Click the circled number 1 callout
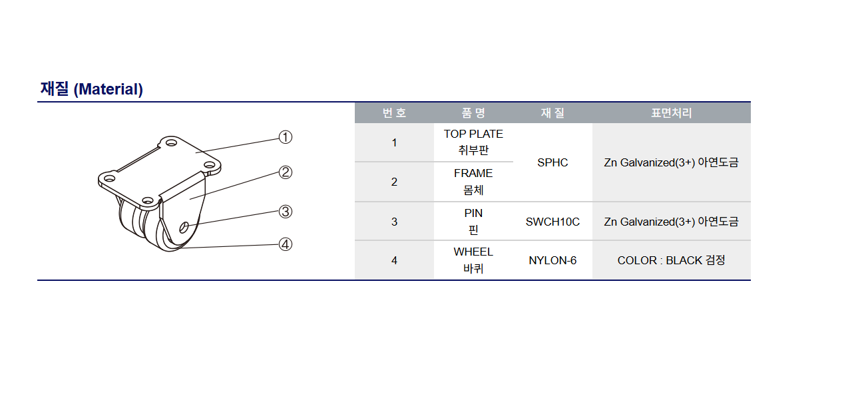The height and width of the screenshot is (410, 868). pyautogui.click(x=285, y=137)
